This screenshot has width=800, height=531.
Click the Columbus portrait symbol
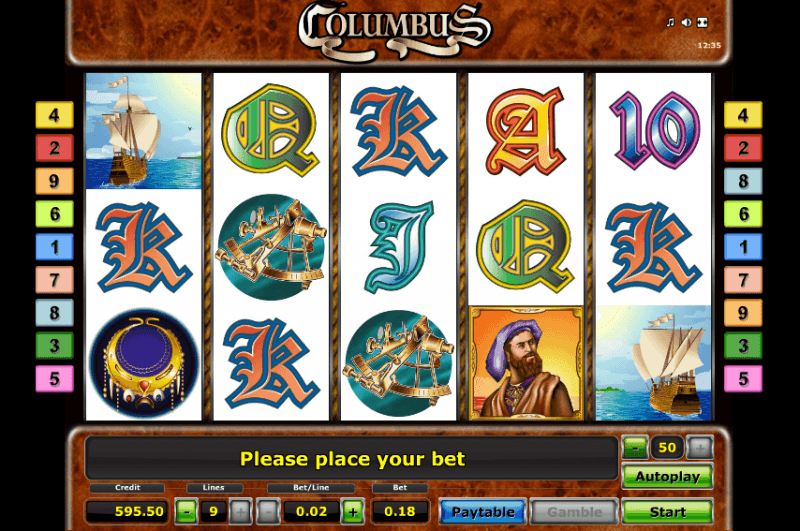tap(526, 363)
